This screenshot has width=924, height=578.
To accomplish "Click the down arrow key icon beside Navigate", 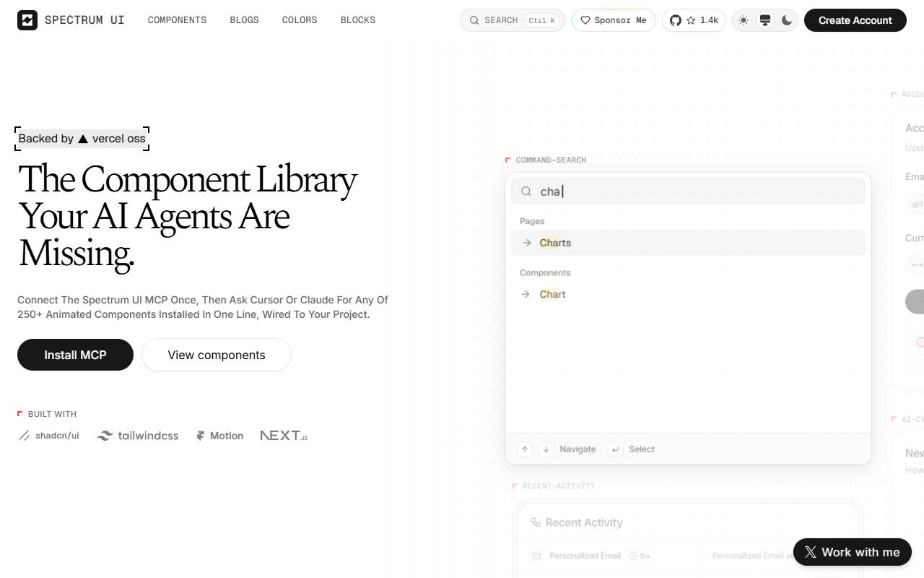I will point(546,449).
